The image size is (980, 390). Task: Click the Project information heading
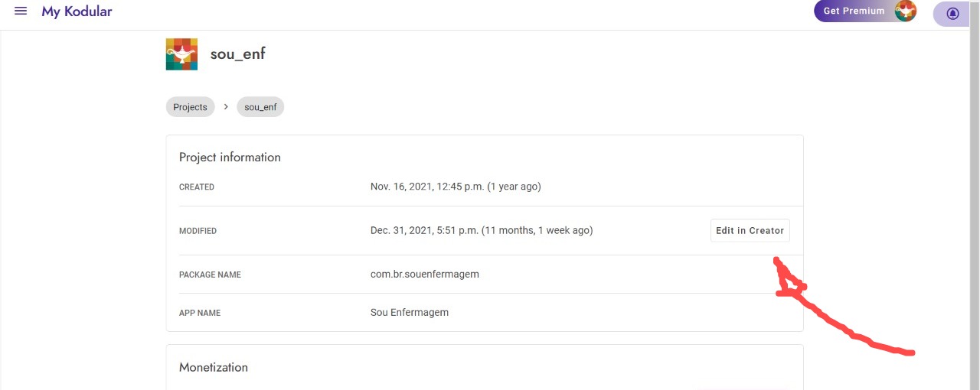point(230,157)
